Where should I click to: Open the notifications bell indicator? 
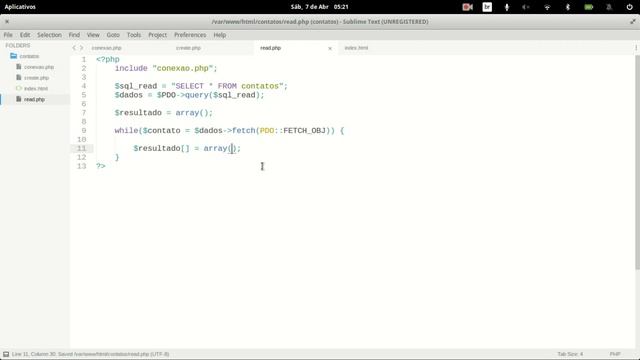coord(609,7)
